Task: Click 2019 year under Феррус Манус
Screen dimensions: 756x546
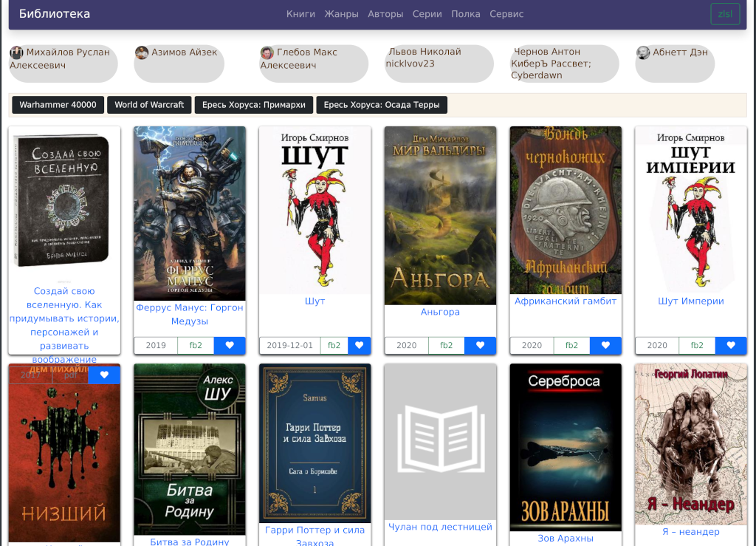Action: pyautogui.click(x=156, y=345)
